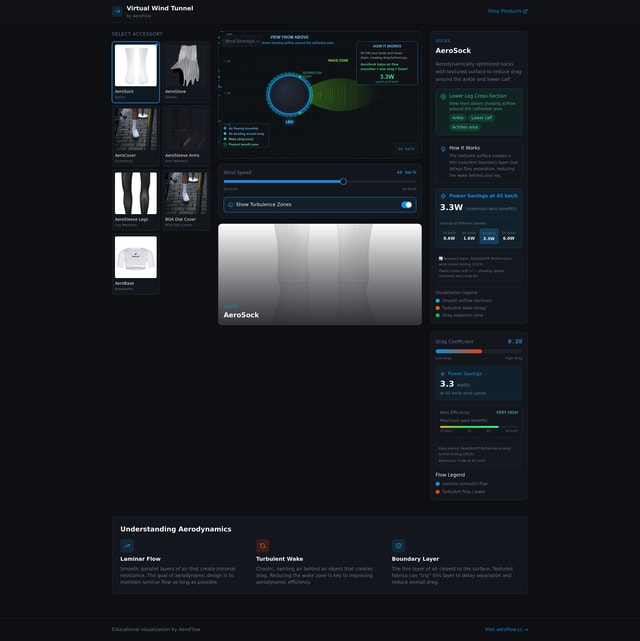The image size is (640, 641).
Task: Follow the Visit aeroflow.cc link
Action: [x=506, y=629]
